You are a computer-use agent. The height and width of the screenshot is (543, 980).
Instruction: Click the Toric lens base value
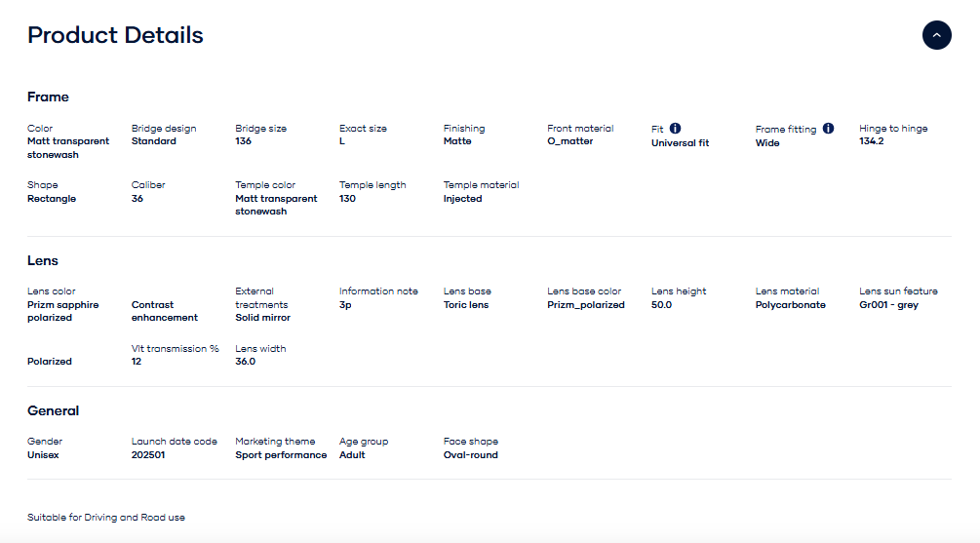coord(466,305)
